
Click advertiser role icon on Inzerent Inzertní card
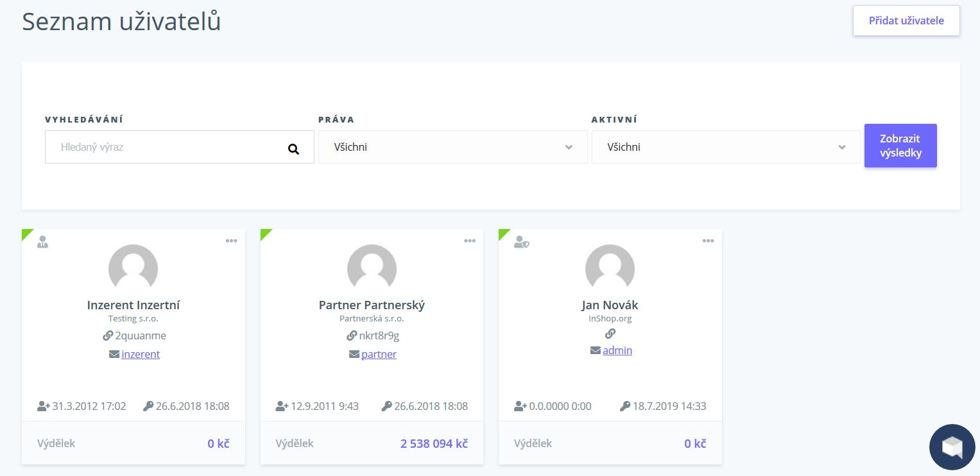43,242
